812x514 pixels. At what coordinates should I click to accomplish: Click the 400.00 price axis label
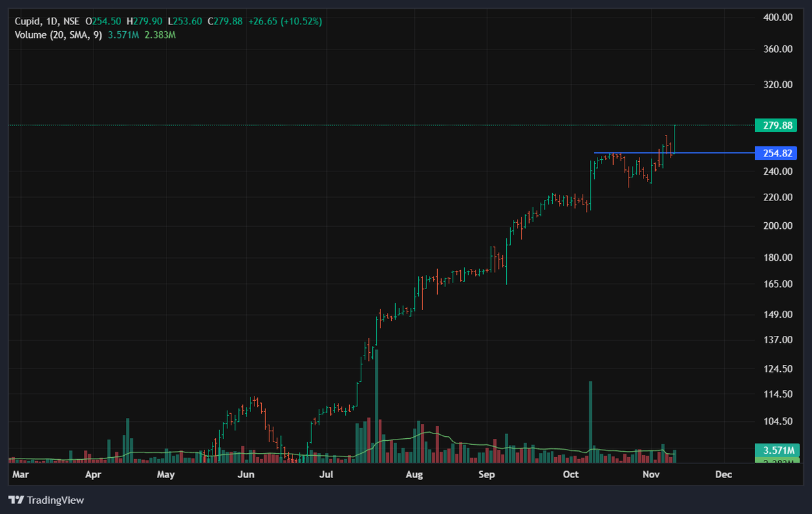coord(777,18)
